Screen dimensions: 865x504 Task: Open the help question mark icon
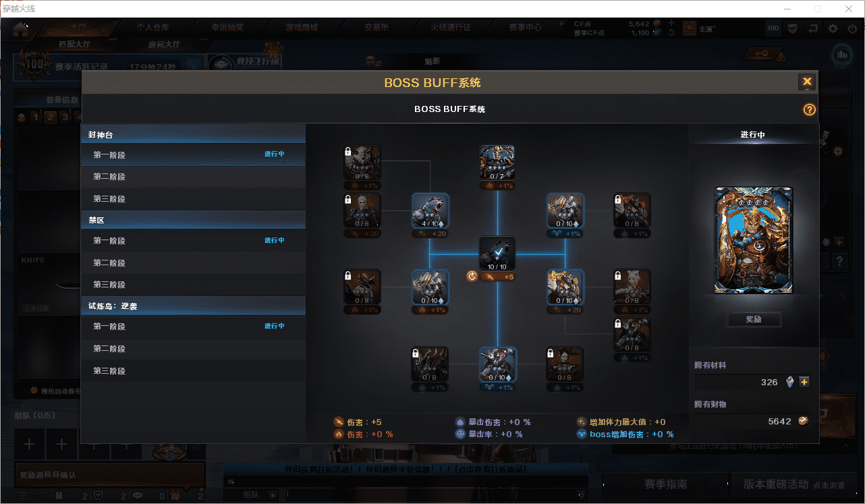(x=810, y=110)
